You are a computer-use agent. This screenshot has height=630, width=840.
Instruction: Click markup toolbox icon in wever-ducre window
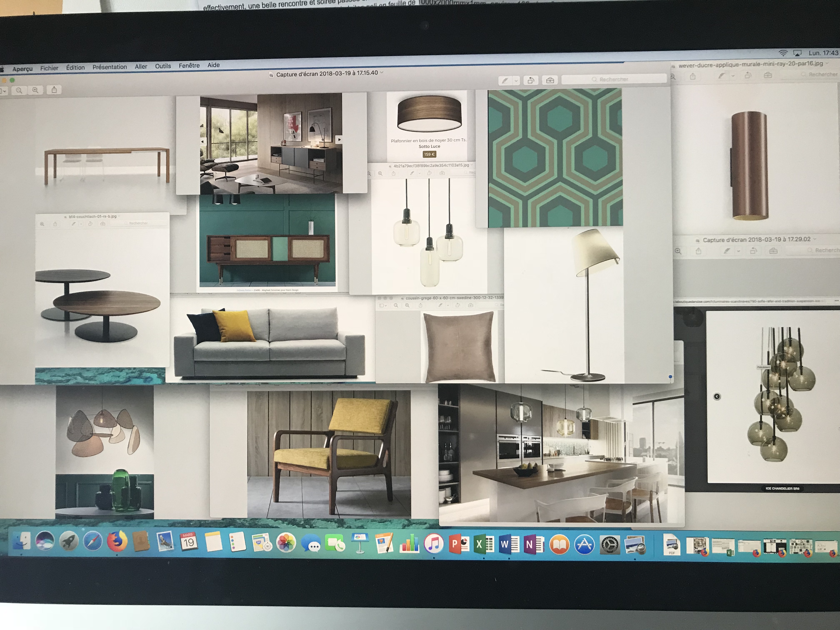click(x=768, y=75)
